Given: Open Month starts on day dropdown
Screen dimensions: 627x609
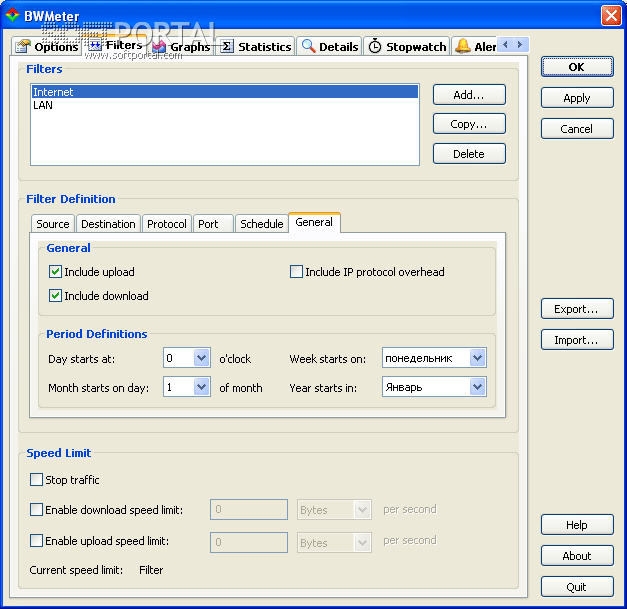Looking at the screenshot, I should point(202,387).
